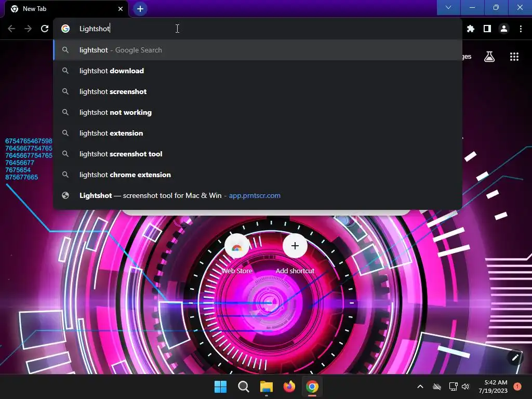The image size is (532, 399).
Task: Open the Extensions puzzle icon
Action: (471, 29)
